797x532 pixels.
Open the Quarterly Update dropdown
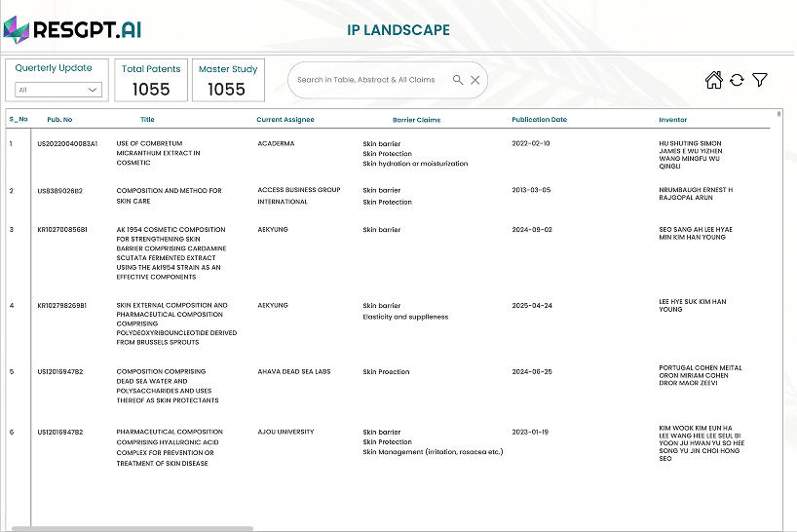tap(57, 90)
